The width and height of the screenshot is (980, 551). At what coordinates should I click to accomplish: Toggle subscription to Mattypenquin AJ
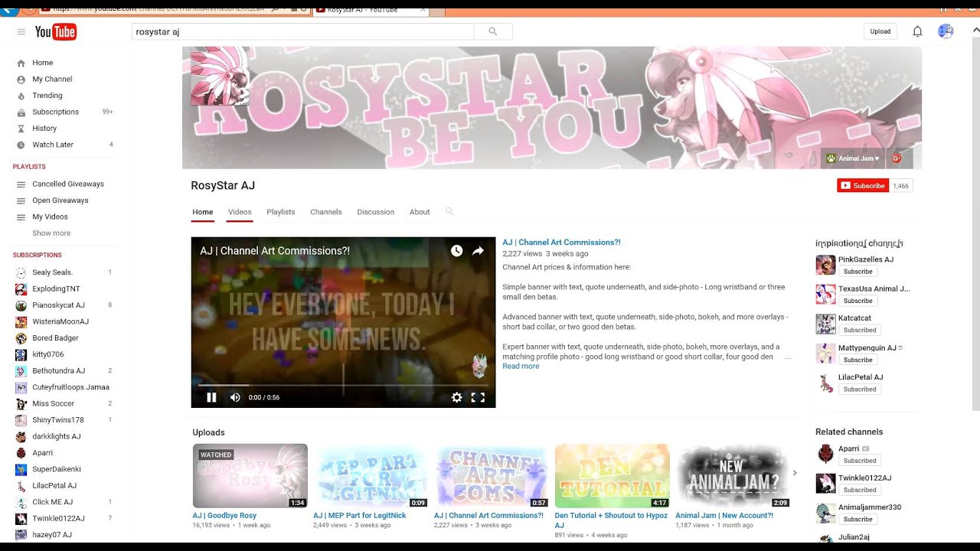[857, 360]
